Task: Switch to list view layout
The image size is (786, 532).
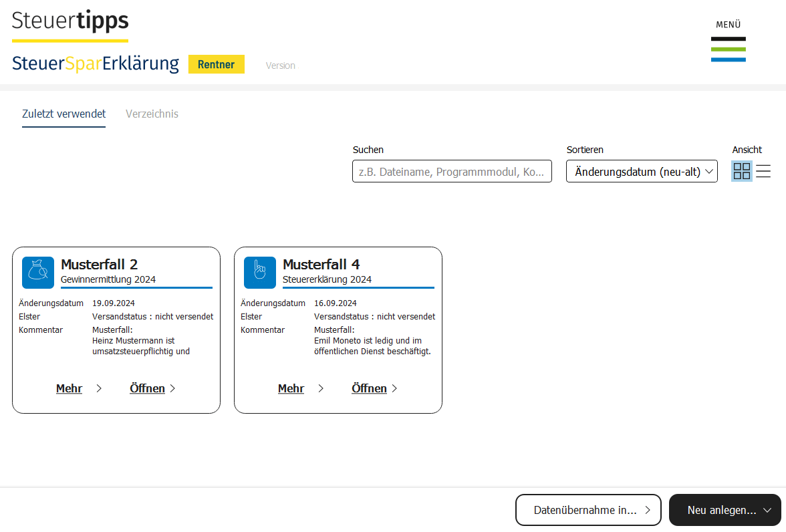Action: 763,171
